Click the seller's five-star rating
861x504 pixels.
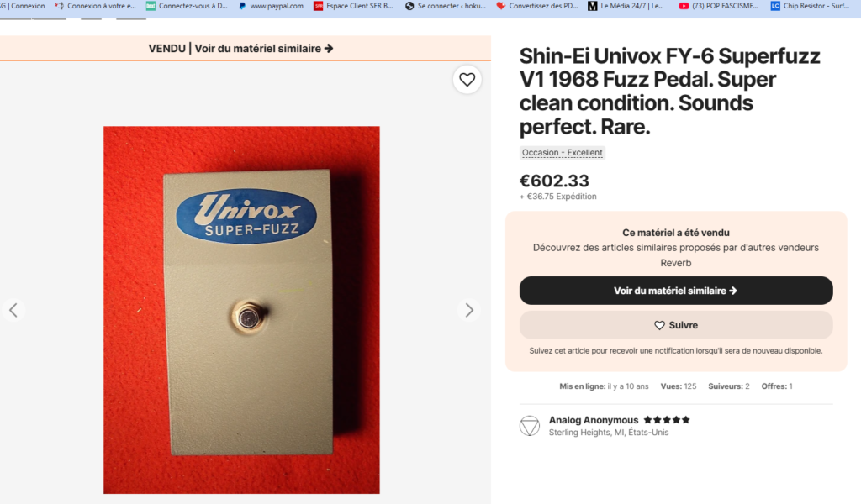tap(667, 420)
